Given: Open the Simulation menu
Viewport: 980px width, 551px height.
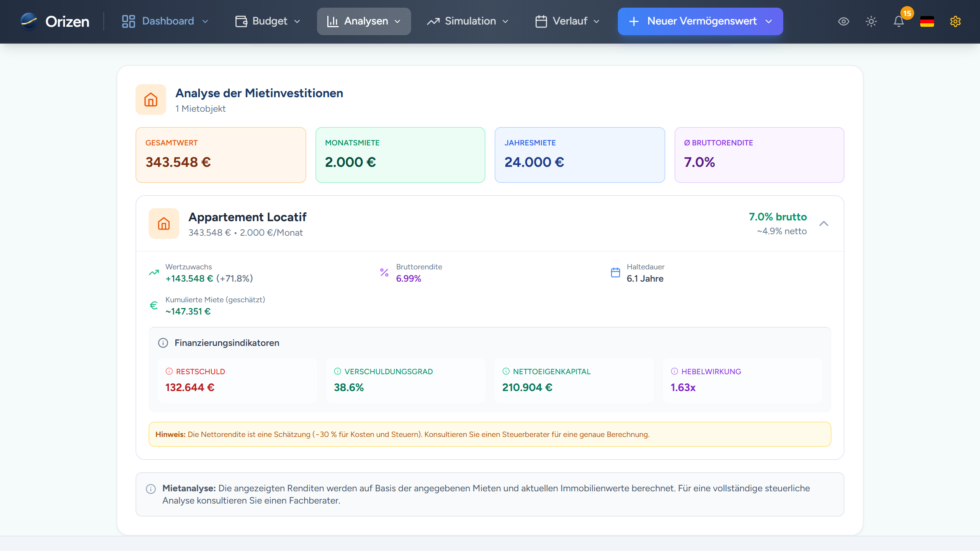Looking at the screenshot, I should pos(467,21).
